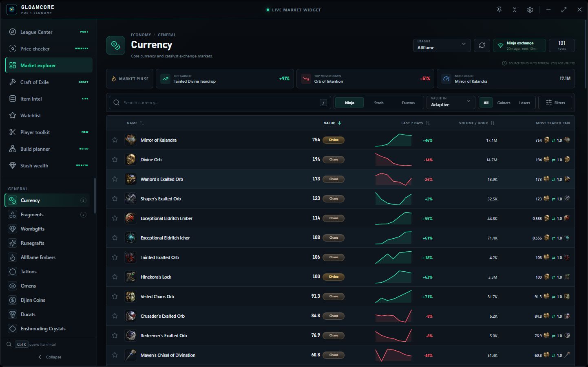Viewport: 588px width, 367px height.
Task: Show Gainers only
Action: point(504,103)
